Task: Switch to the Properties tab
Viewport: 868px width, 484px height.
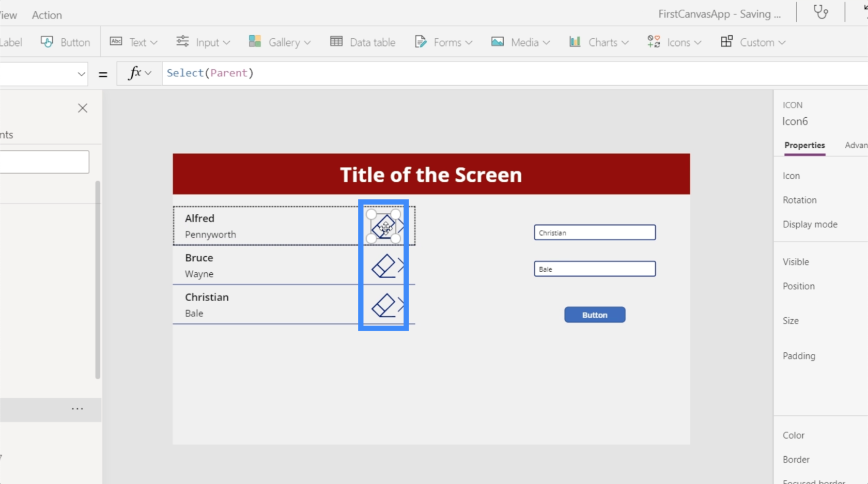Action: (804, 145)
